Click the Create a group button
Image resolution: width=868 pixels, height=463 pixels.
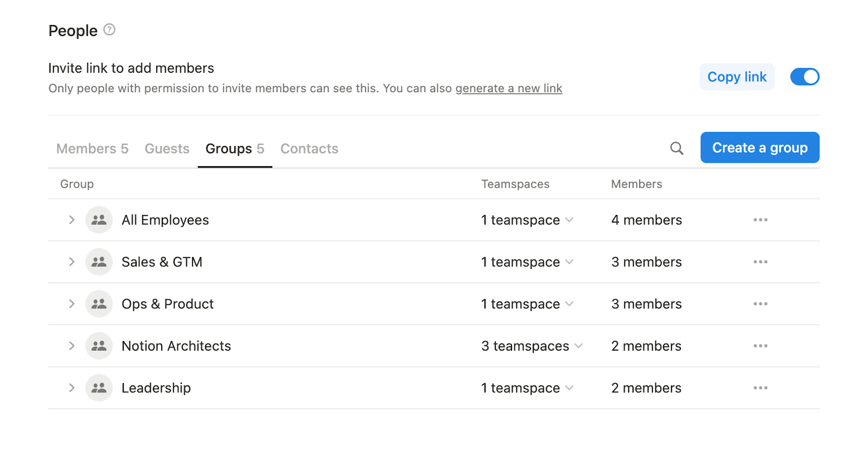759,148
